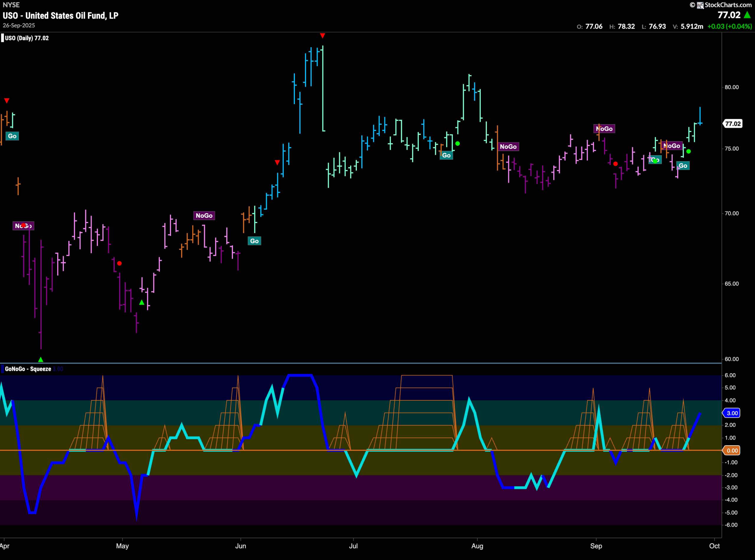Screen dimensions: 755x560
Task: Click the last price bar at chart's right edge
Action: pos(700,116)
